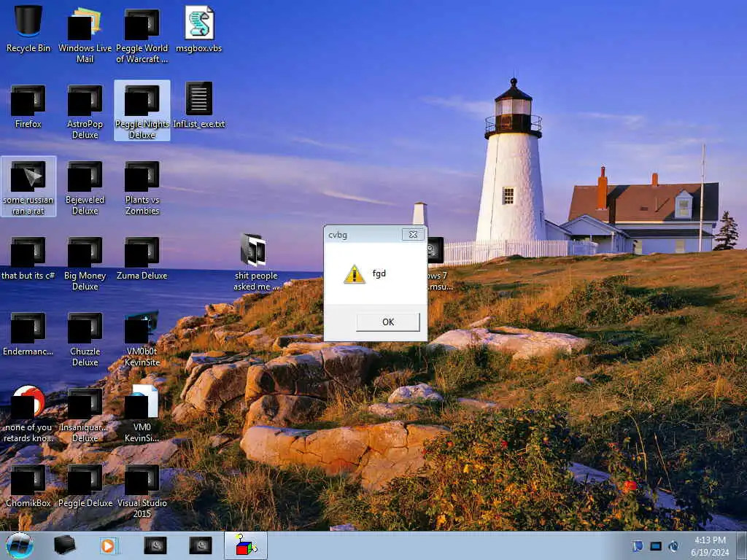The width and height of the screenshot is (747, 560).
Task: Click the round blue tray icon
Action: coord(673,545)
